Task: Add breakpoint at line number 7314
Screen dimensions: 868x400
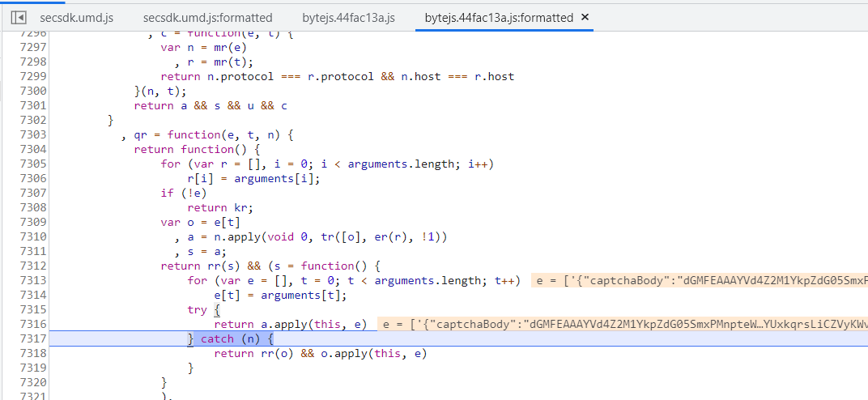Action: (x=32, y=296)
